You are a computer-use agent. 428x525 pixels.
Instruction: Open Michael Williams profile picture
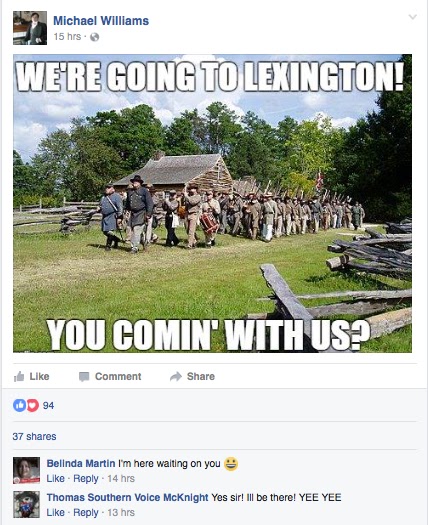pos(30,28)
